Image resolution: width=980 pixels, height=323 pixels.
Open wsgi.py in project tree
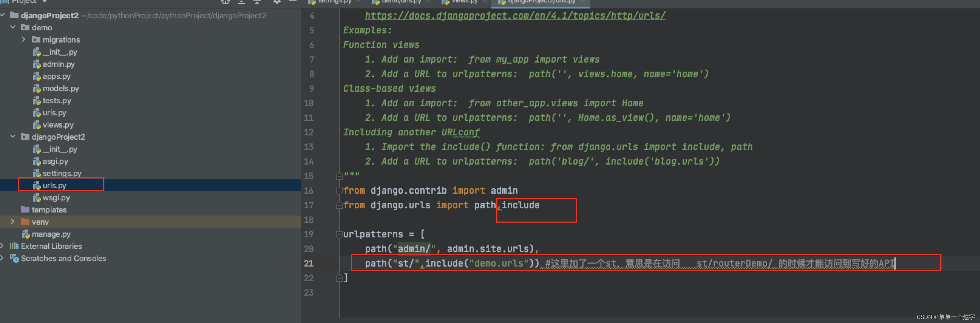[x=56, y=197]
